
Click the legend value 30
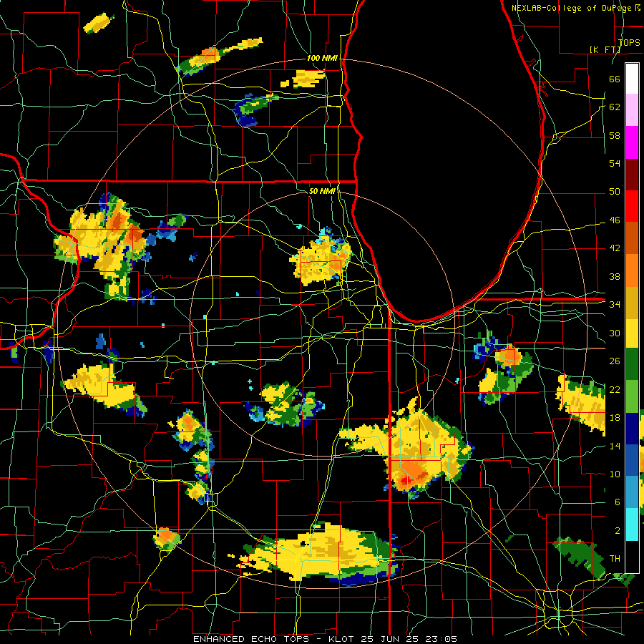pyautogui.click(x=615, y=333)
